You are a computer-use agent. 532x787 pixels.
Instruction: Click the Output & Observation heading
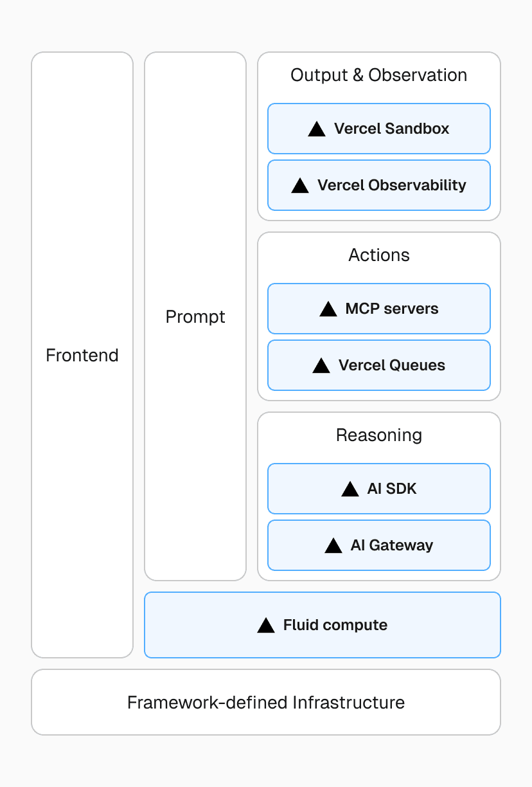pos(378,75)
